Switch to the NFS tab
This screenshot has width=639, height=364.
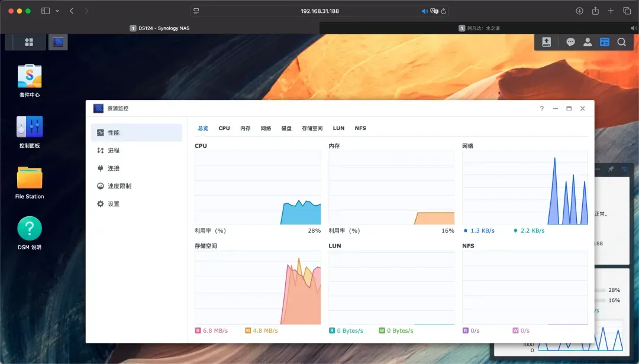click(360, 128)
